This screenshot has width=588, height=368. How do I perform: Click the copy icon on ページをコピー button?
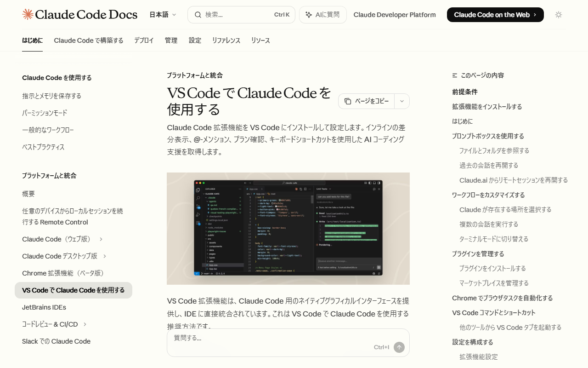pos(347,101)
